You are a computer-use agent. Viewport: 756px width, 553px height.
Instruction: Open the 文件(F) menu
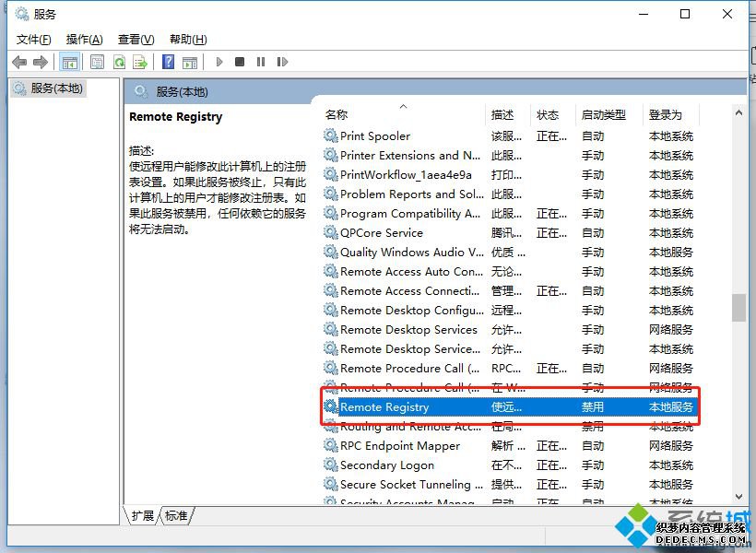pyautogui.click(x=34, y=40)
